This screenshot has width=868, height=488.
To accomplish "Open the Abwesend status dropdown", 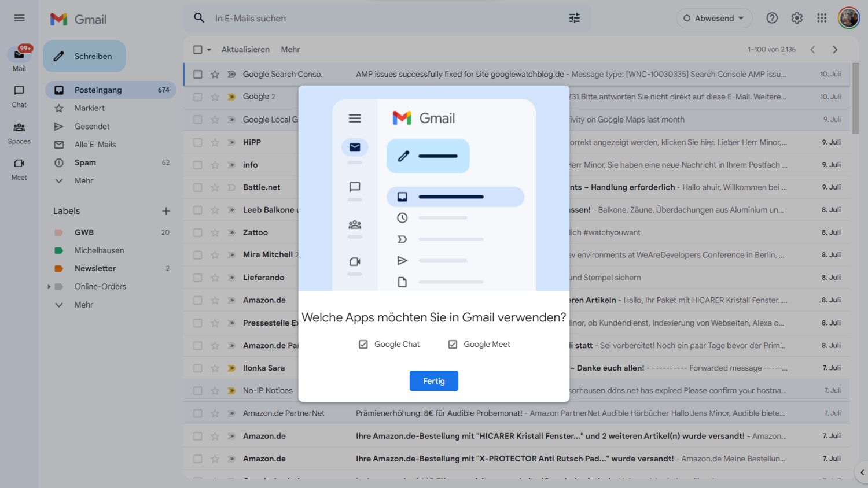I will tap(714, 18).
